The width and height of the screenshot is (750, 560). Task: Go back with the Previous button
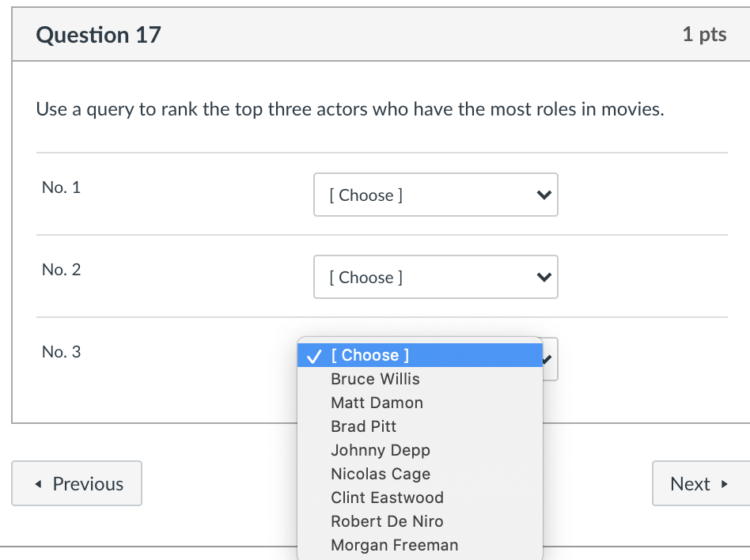click(x=77, y=483)
